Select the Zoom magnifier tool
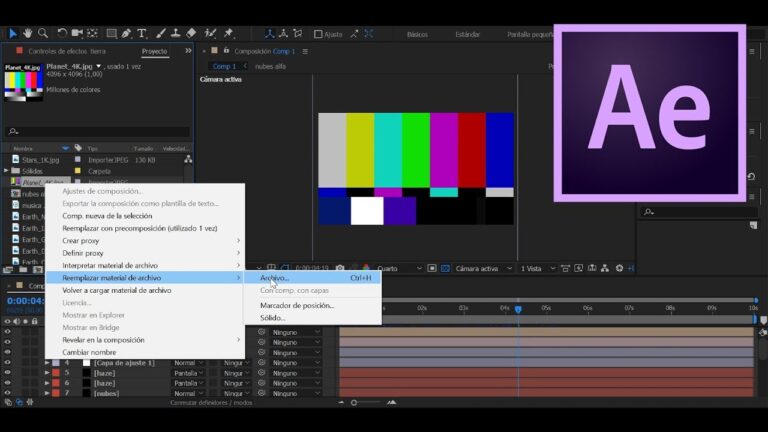 click(43, 33)
